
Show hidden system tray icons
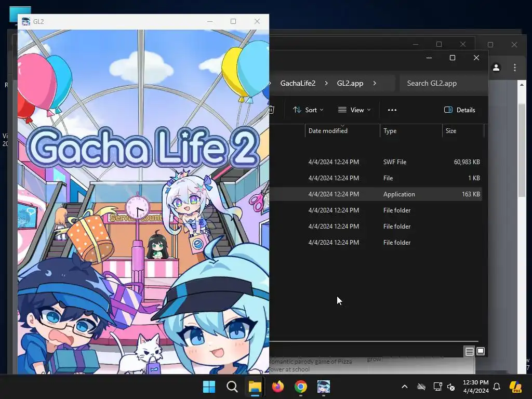[404, 387]
